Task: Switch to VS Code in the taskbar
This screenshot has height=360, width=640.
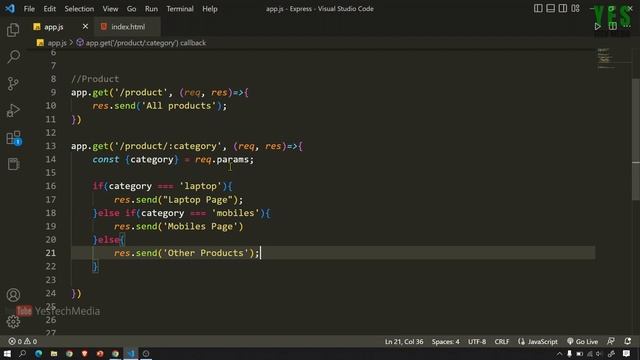Action: [x=131, y=353]
